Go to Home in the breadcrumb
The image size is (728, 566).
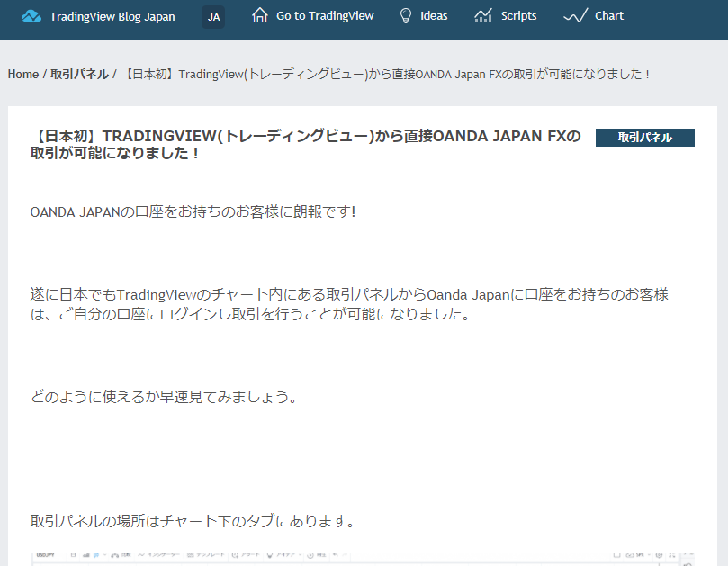[23, 75]
